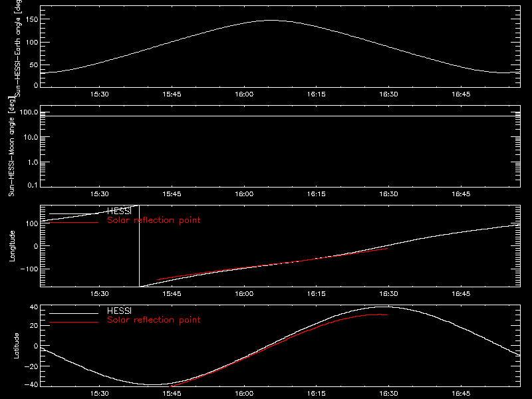The height and width of the screenshot is (399, 532).
Task: Click 16:30 time label under Latitude plot
Action: coord(388,394)
